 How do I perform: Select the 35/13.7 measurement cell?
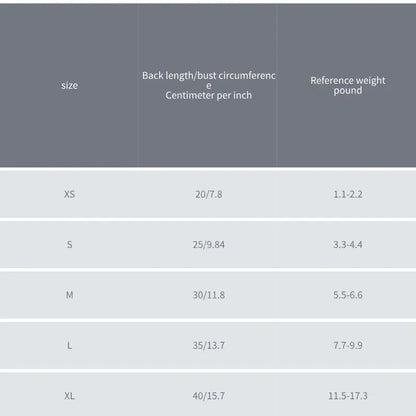[209, 345]
